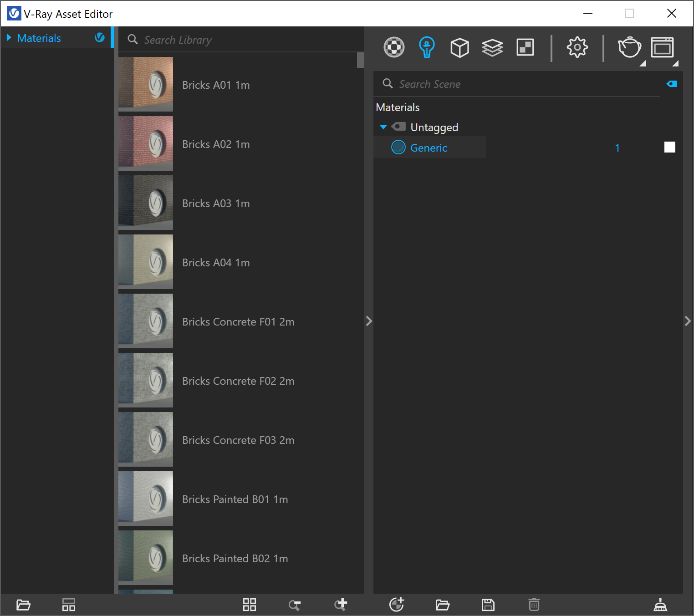The image size is (694, 616).
Task: Delete the selected asset trash icon
Action: (534, 605)
